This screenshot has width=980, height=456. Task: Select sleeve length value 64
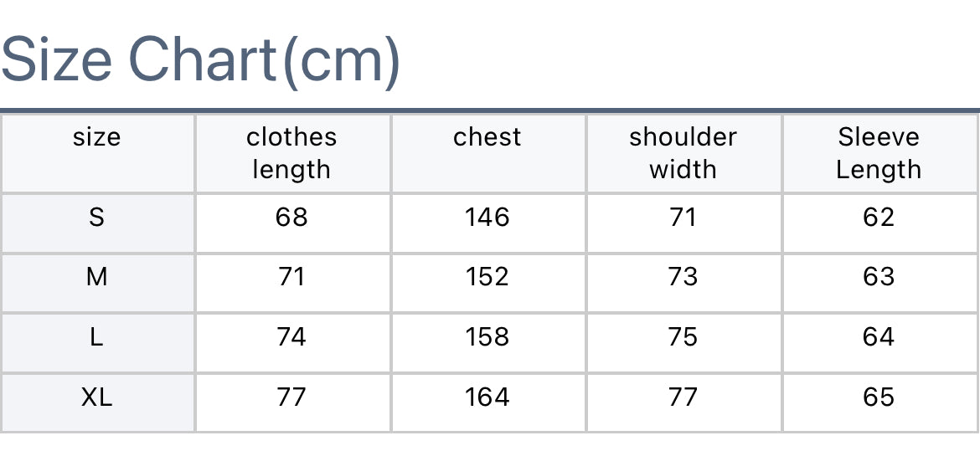tap(879, 337)
